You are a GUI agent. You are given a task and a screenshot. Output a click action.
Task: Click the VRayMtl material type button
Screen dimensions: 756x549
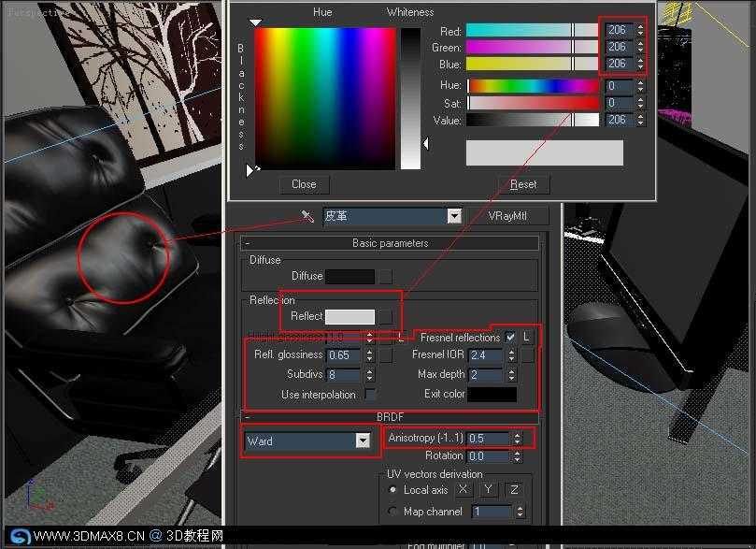507,216
